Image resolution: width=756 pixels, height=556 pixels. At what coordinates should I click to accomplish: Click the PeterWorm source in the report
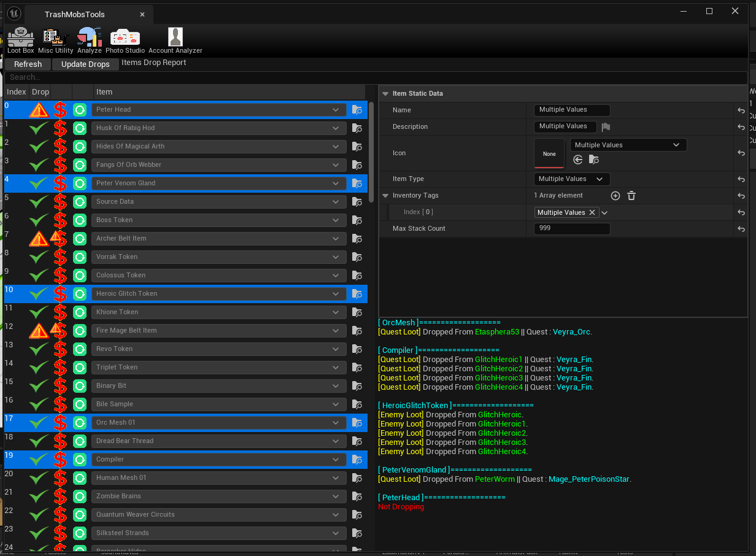[495, 479]
